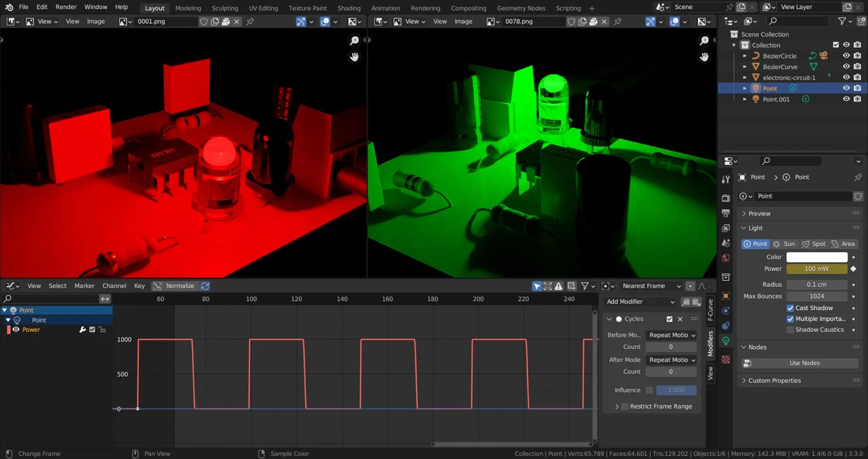
Task: Remove the Cycles modifier with X
Action: (x=680, y=319)
